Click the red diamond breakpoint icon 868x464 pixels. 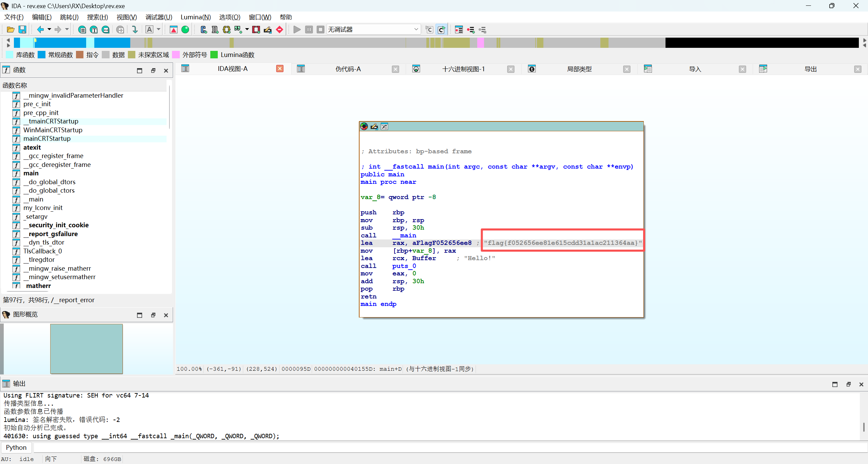[x=279, y=30]
